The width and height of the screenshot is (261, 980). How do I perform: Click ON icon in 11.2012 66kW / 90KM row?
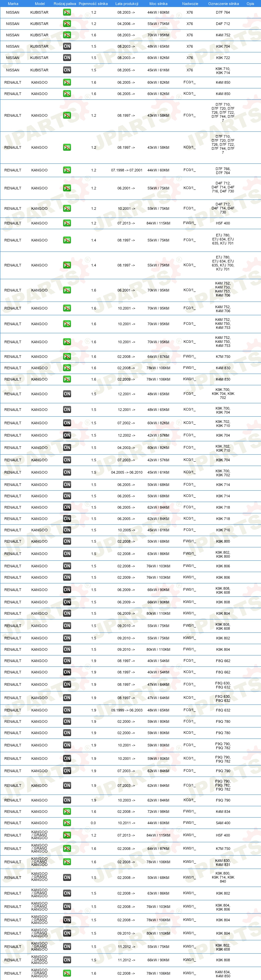(67, 960)
